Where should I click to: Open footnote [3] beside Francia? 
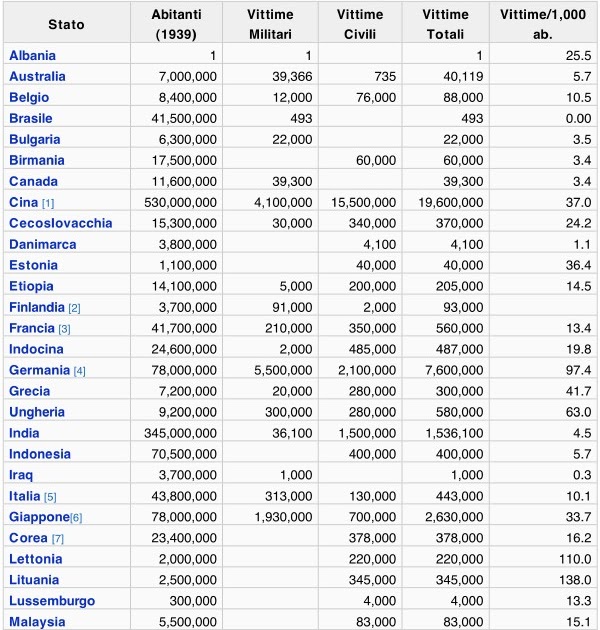click(64, 329)
